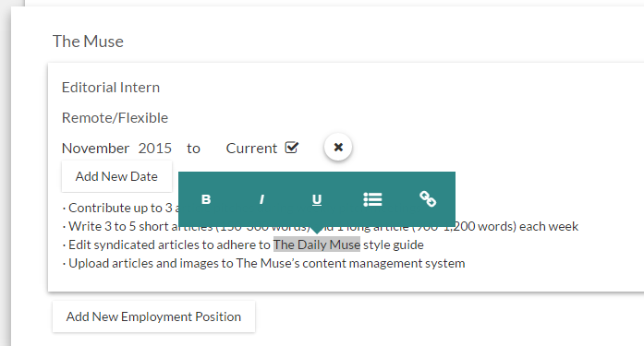
Task: Uncheck the Current checkbox
Action: [x=292, y=148]
